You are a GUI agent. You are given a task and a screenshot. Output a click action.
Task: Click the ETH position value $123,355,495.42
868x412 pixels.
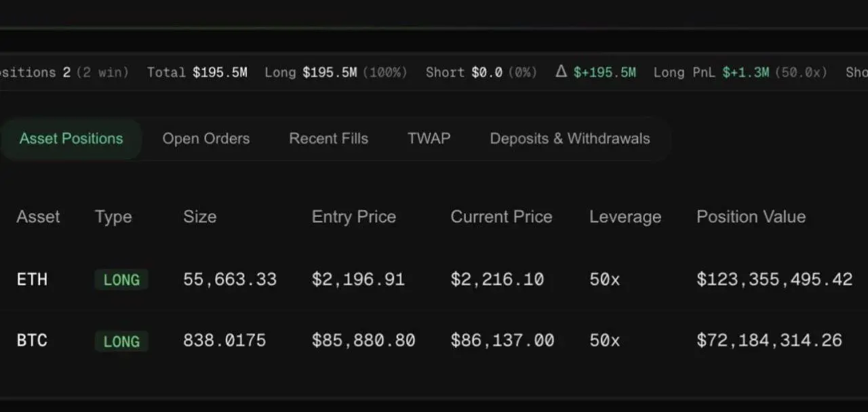774,280
